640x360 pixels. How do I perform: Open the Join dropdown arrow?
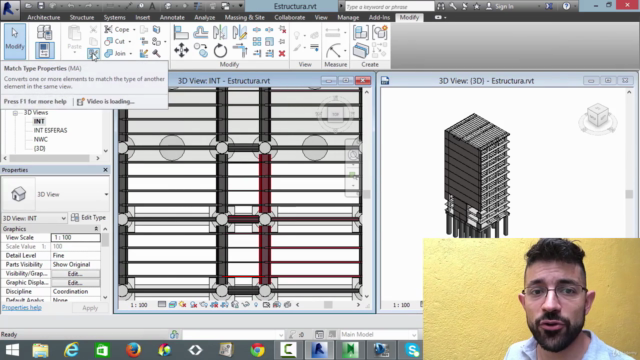131,53
